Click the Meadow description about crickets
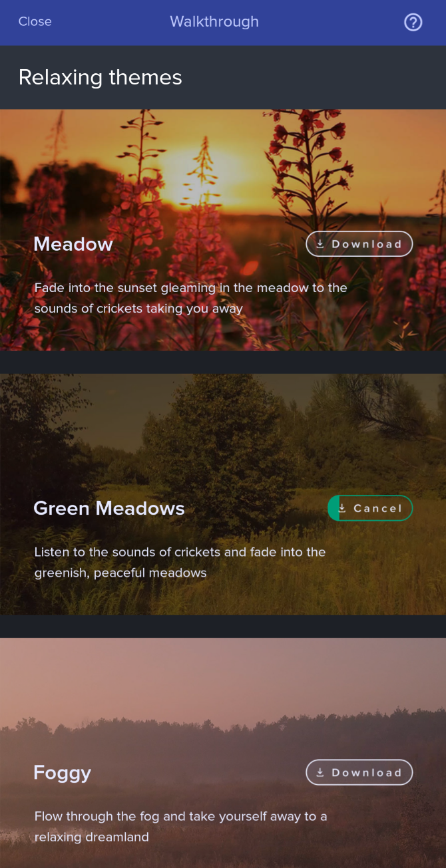 tap(191, 298)
